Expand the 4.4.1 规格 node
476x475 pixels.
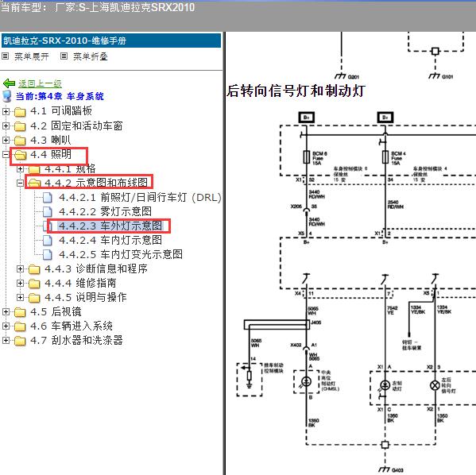point(20,168)
